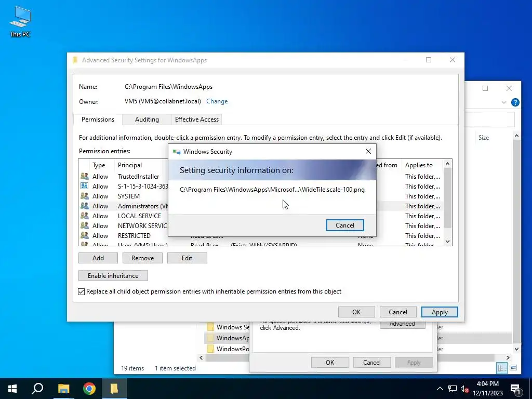Show hidden system tray icons
Screen dimensions: 532x399
tap(440, 389)
